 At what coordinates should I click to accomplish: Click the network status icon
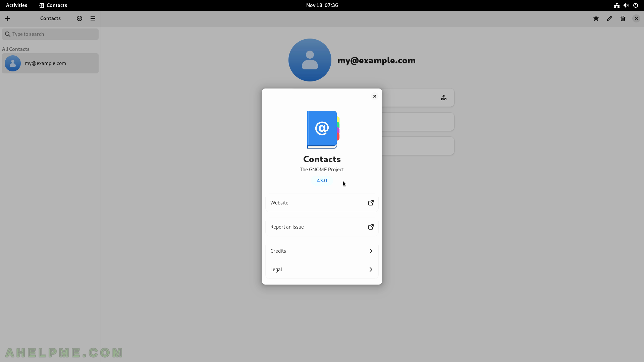(x=616, y=5)
